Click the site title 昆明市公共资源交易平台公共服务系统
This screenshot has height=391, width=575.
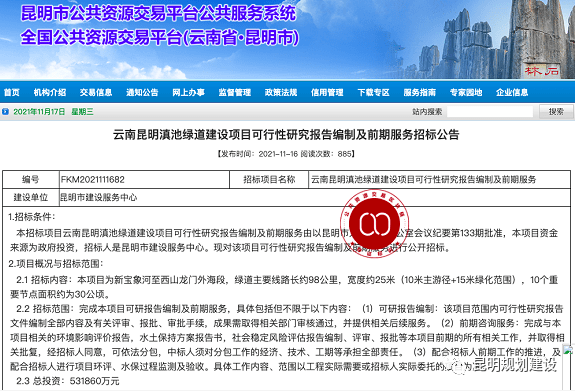(x=158, y=14)
